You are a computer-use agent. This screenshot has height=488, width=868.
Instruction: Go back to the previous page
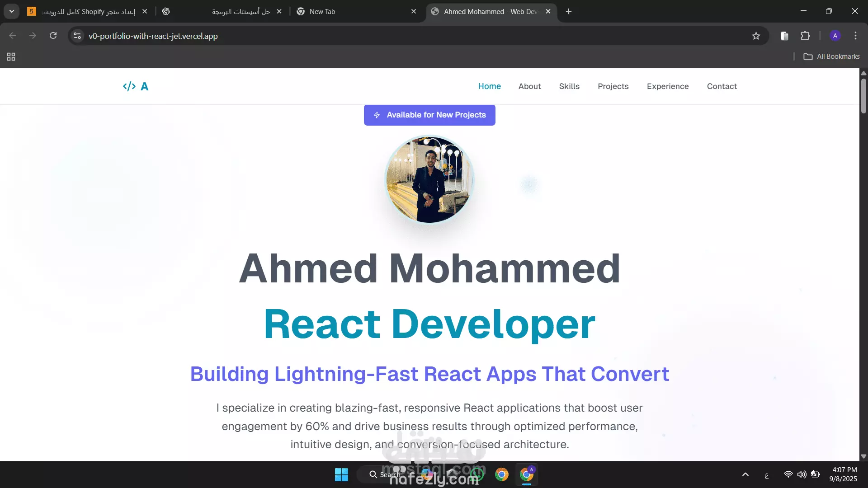coord(13,36)
